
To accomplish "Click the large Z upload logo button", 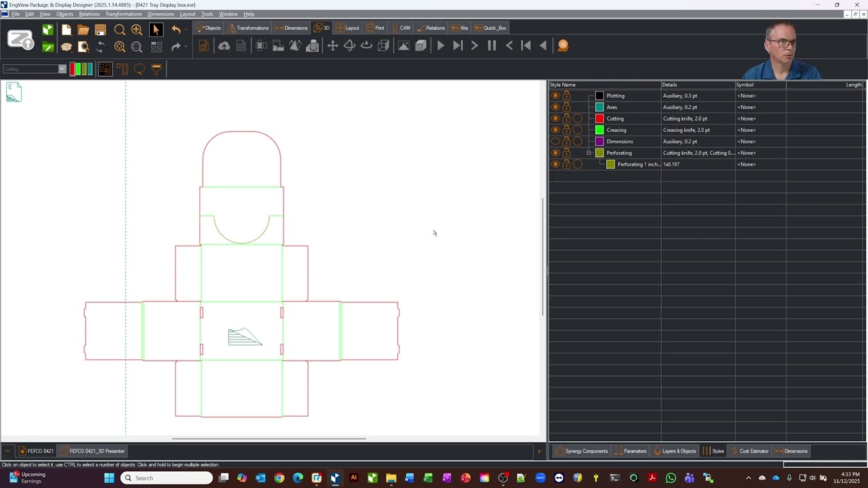I will click(20, 39).
